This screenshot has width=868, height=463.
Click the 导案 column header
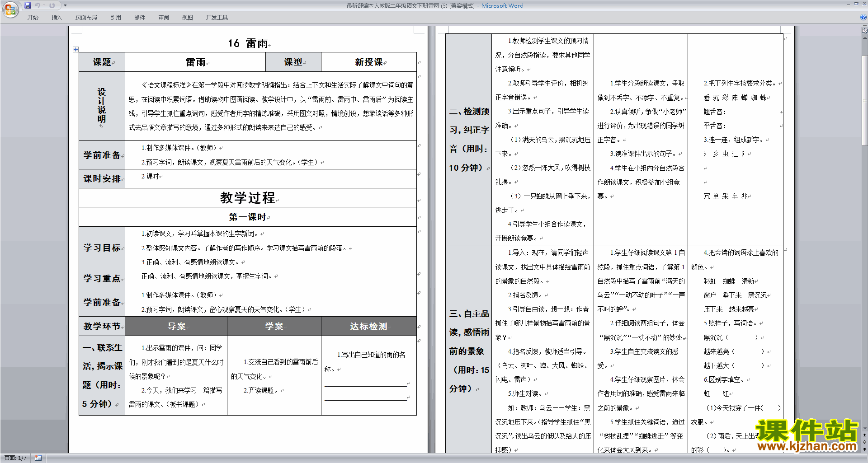tap(176, 326)
